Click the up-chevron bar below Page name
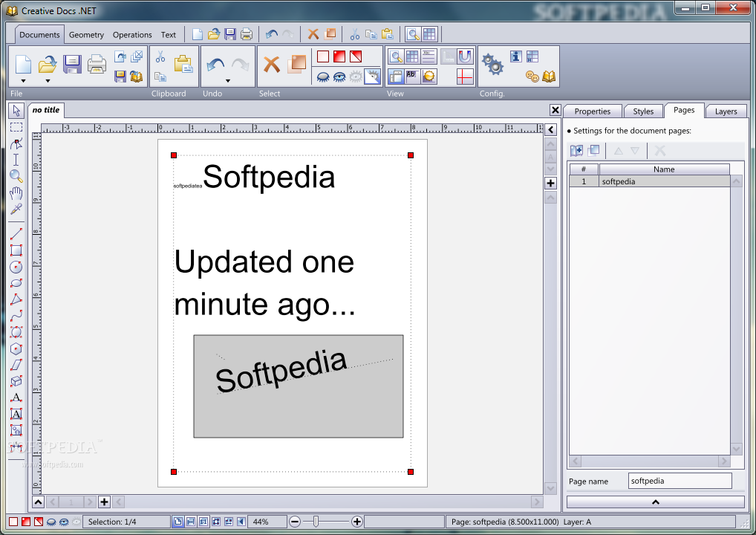 pyautogui.click(x=655, y=502)
